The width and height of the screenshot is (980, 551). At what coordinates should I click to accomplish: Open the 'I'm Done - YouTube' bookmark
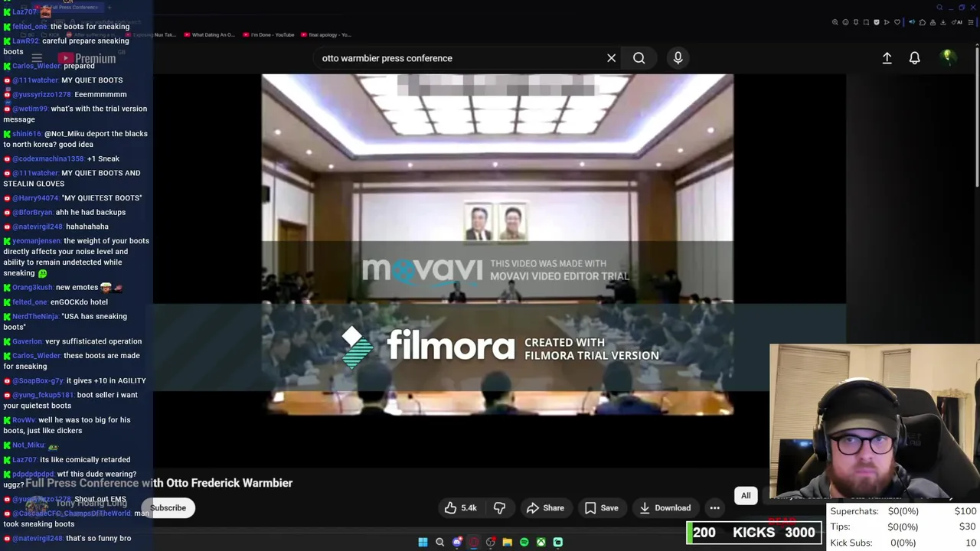[268, 35]
